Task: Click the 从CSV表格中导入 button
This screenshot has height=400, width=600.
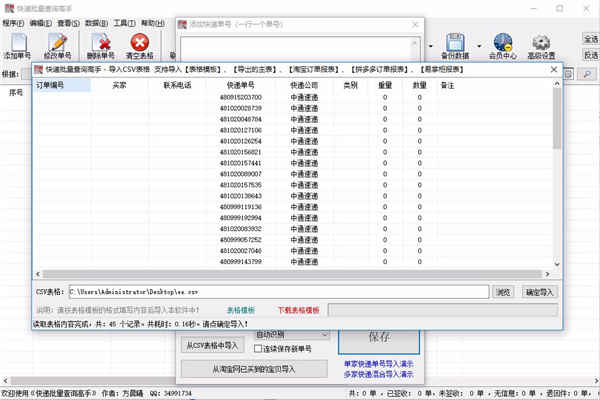Action: [212, 346]
